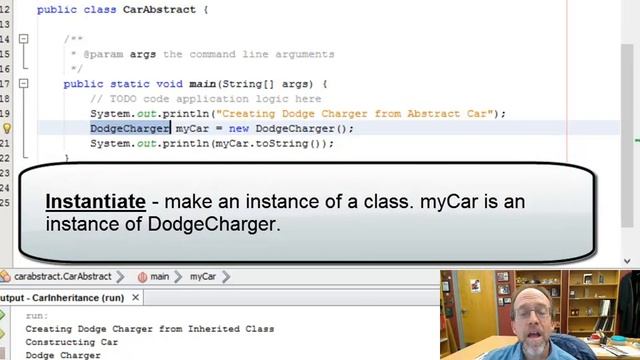Select carabstract.CarAbstract breadcrumb

click(62, 277)
